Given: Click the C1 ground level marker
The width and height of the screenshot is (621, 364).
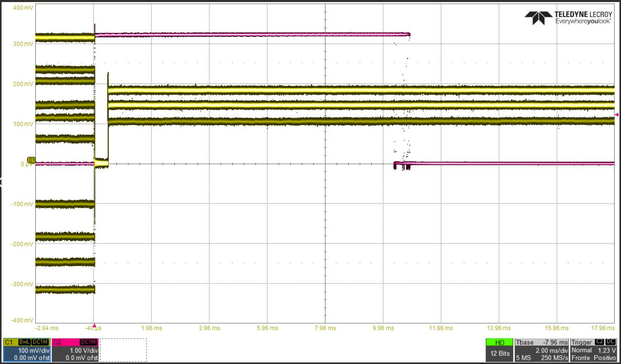Looking at the screenshot, I should pos(31,160).
